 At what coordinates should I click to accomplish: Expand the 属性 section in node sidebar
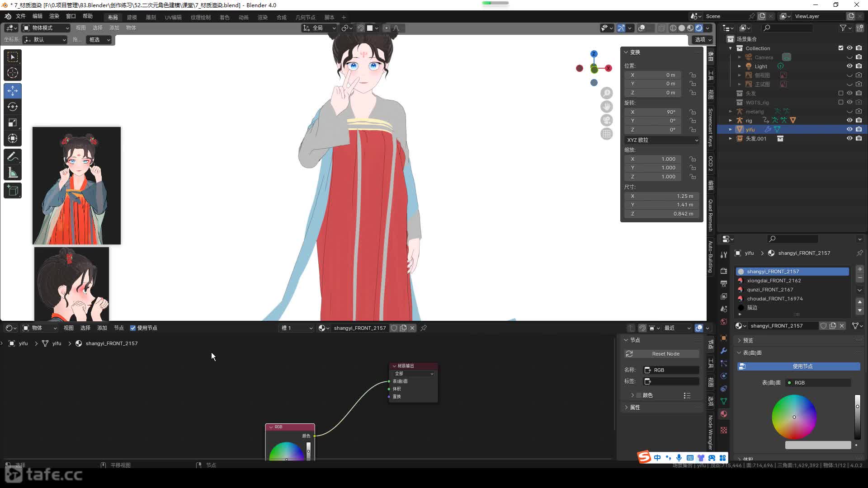click(635, 407)
